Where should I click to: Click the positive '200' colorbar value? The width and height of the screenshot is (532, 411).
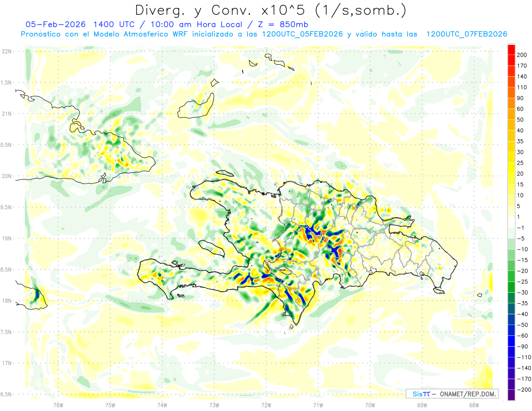tap(522, 55)
